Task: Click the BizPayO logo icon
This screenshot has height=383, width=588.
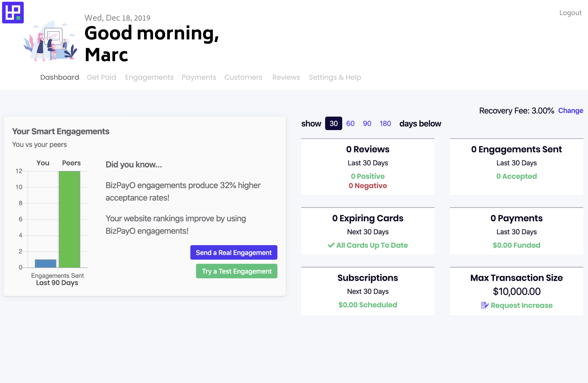Action: [x=13, y=13]
